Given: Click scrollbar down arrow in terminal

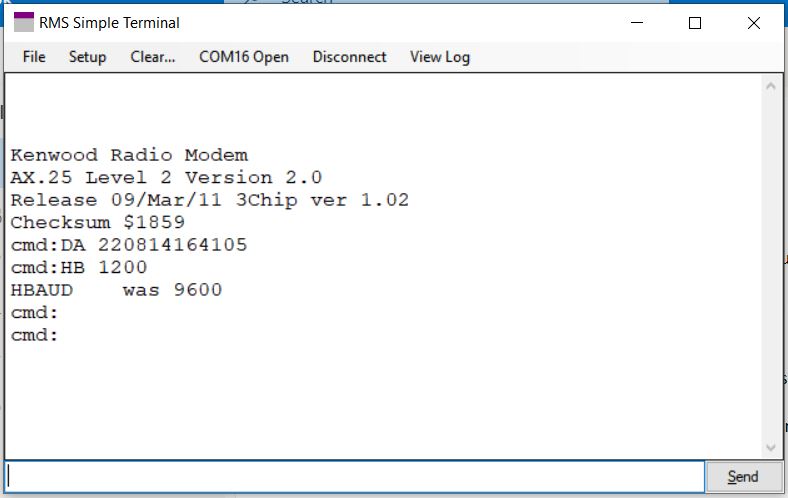Looking at the screenshot, I should [x=770, y=447].
